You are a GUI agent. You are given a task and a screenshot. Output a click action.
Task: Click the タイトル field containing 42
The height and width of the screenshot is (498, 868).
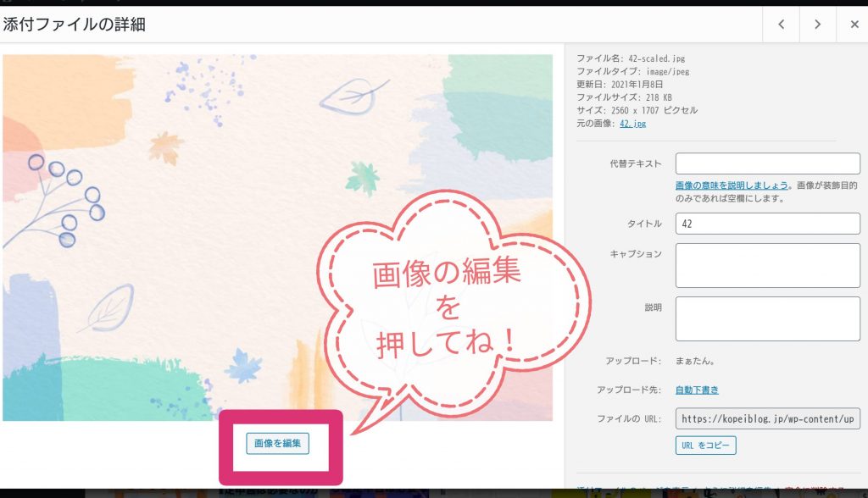click(767, 224)
